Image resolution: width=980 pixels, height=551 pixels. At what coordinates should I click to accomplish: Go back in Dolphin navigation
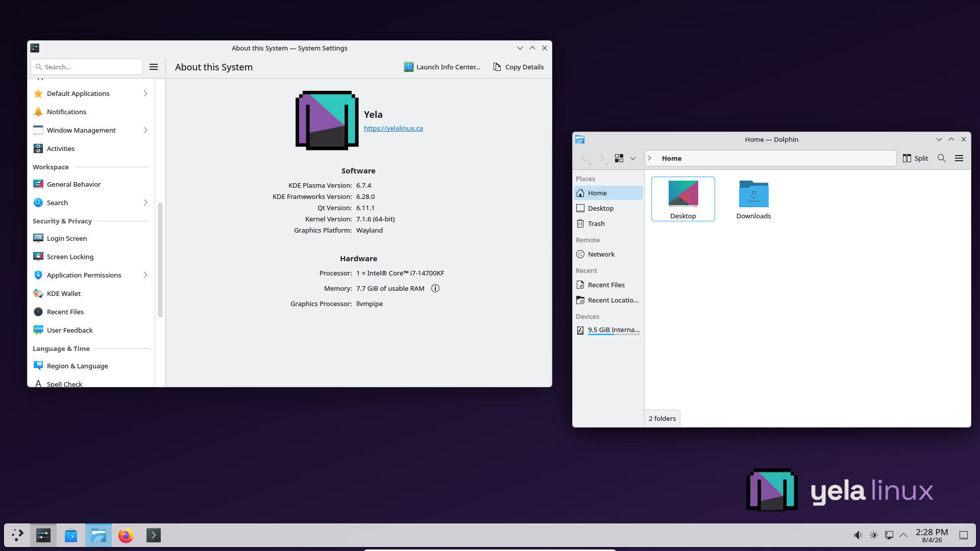coord(584,158)
